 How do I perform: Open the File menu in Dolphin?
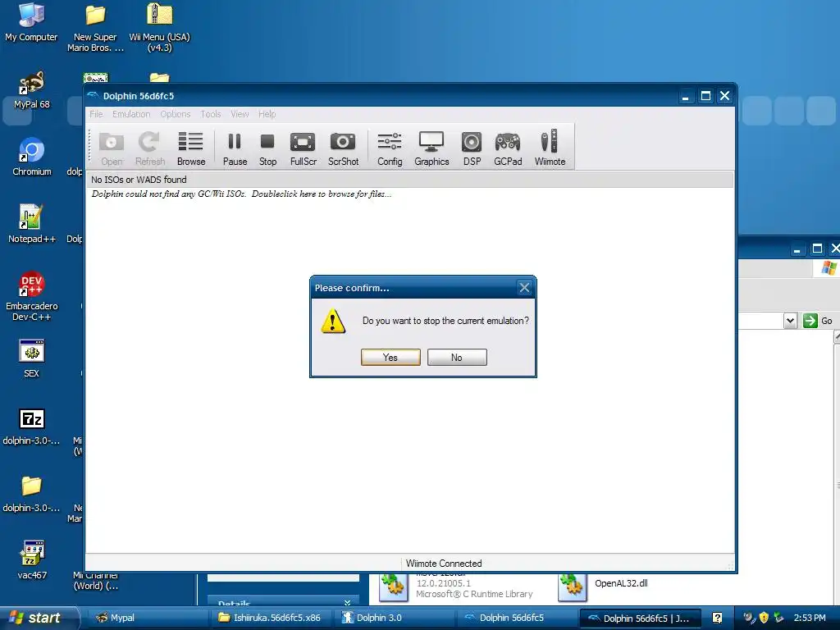pyautogui.click(x=97, y=114)
